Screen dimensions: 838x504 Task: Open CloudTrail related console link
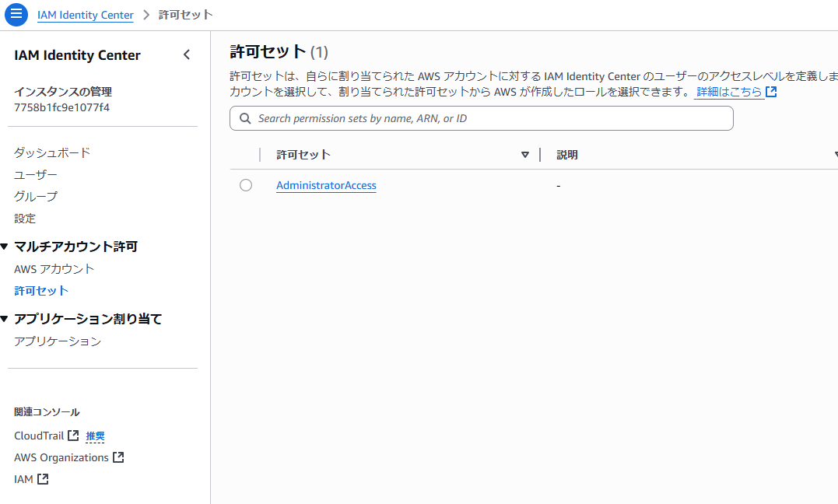39,436
